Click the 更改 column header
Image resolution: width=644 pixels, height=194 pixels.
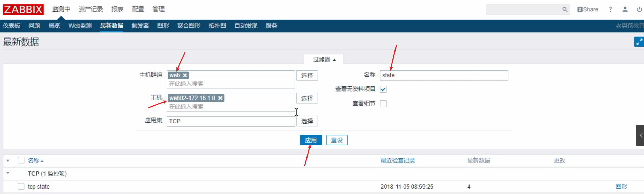(560, 160)
